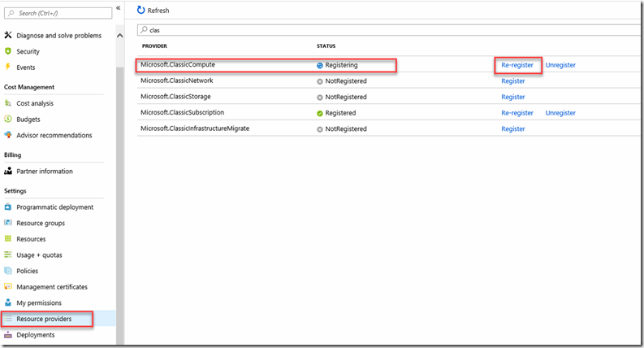The height and width of the screenshot is (348, 644).
Task: Click the sidebar vertical scrollbar
Action: 120,204
